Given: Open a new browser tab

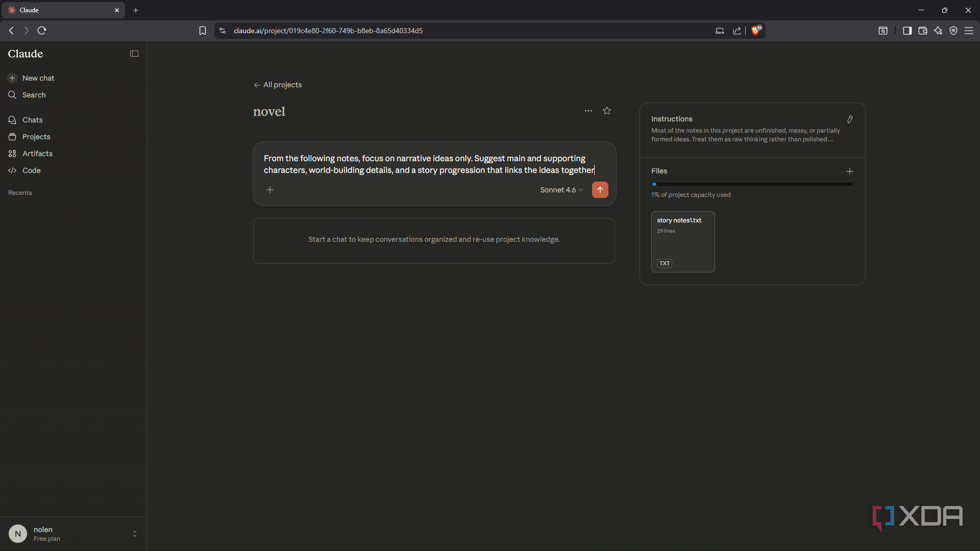Looking at the screenshot, I should click(x=136, y=10).
